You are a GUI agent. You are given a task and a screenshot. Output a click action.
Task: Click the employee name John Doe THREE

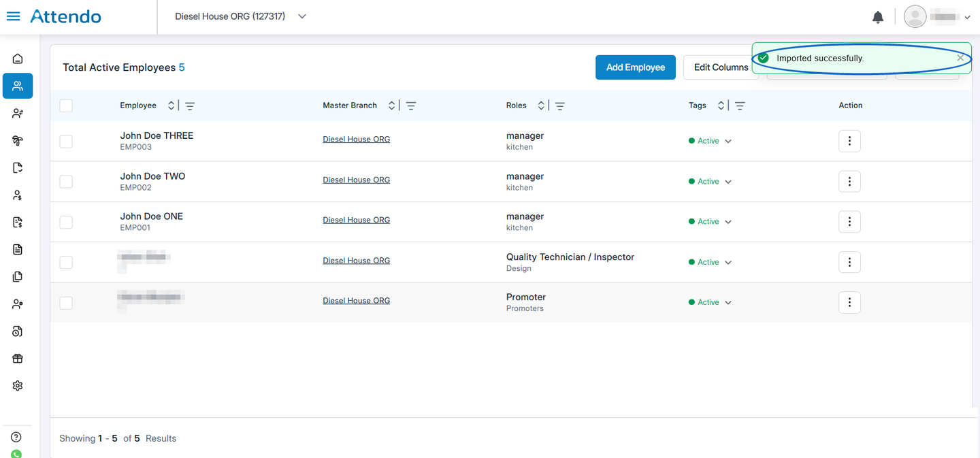(x=157, y=135)
